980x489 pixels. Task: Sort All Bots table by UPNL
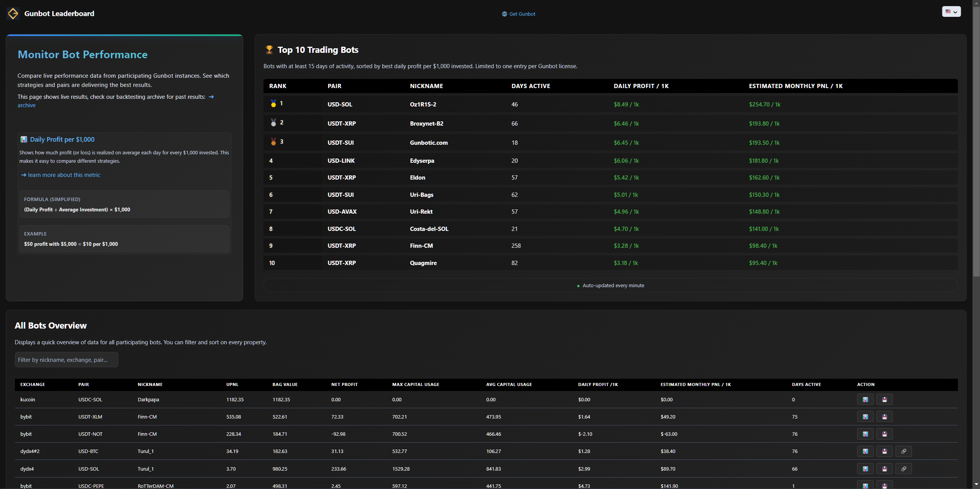[x=232, y=384]
